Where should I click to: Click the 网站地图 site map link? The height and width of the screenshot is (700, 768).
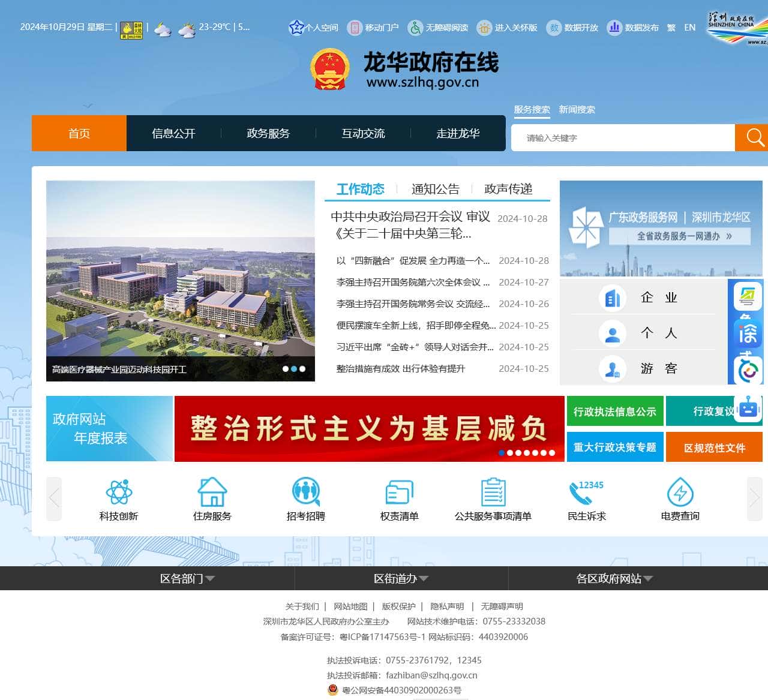350,606
